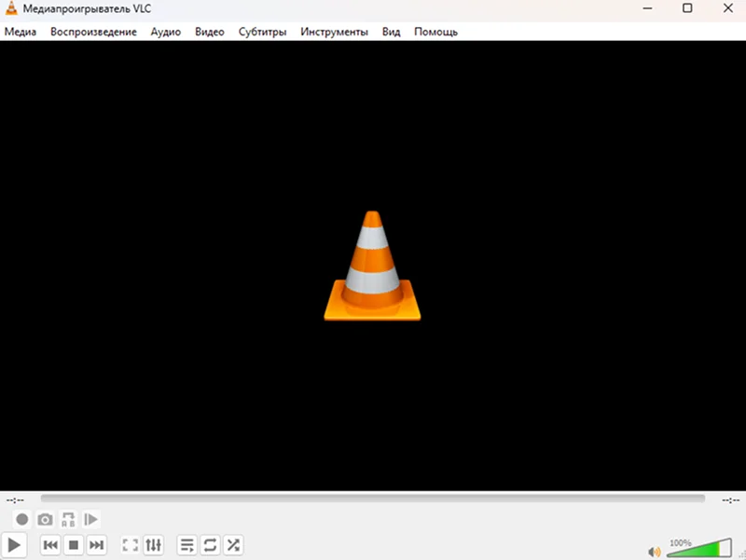This screenshot has height=560, width=746.
Task: Toggle A-B loop points button
Action: pos(68,519)
